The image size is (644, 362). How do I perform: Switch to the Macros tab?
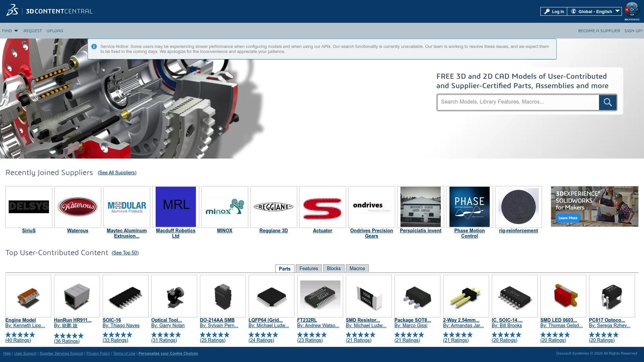(x=357, y=268)
